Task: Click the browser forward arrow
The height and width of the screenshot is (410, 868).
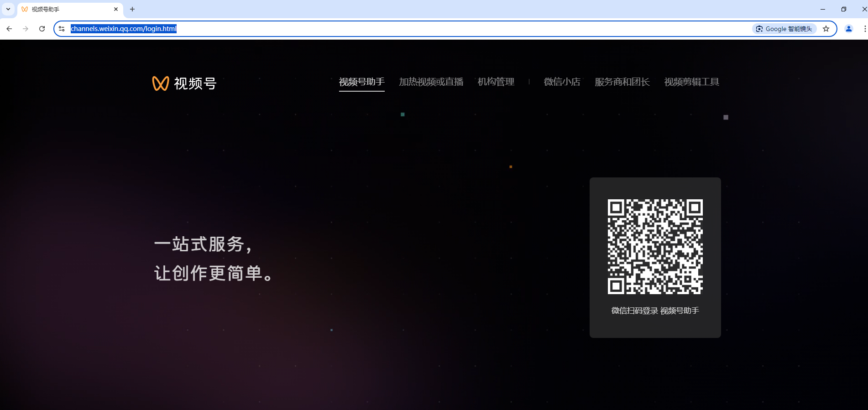Action: tap(26, 29)
